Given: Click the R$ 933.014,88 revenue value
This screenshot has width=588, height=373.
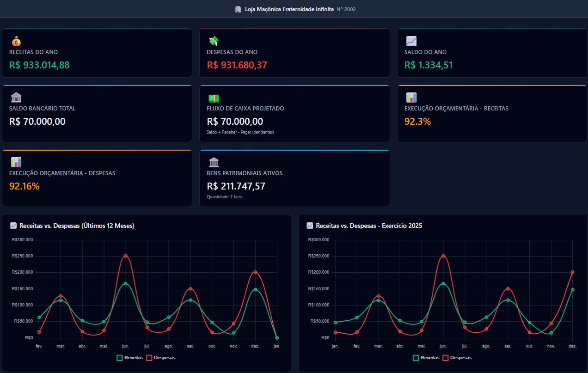Looking at the screenshot, I should (x=39, y=65).
